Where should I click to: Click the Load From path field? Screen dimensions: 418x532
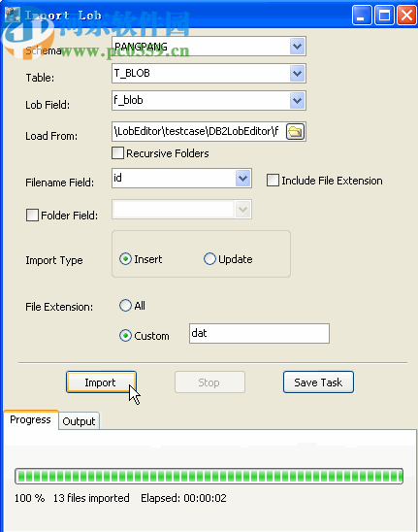199,132
